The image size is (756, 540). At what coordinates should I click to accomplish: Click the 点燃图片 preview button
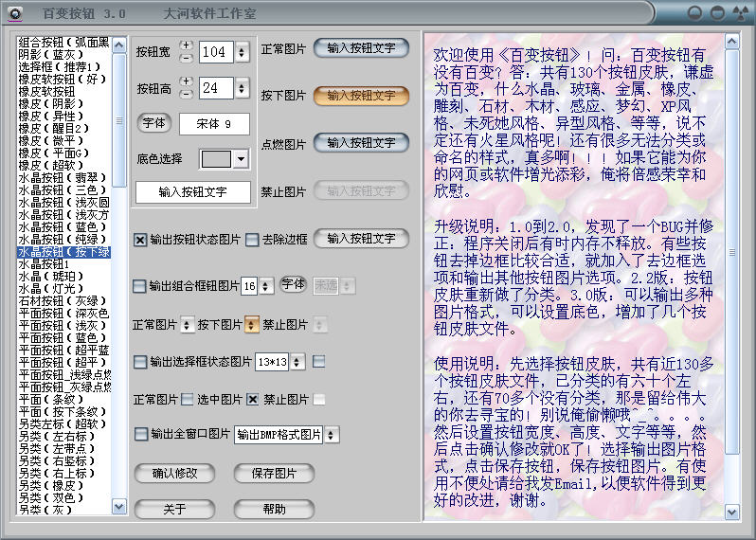click(361, 143)
